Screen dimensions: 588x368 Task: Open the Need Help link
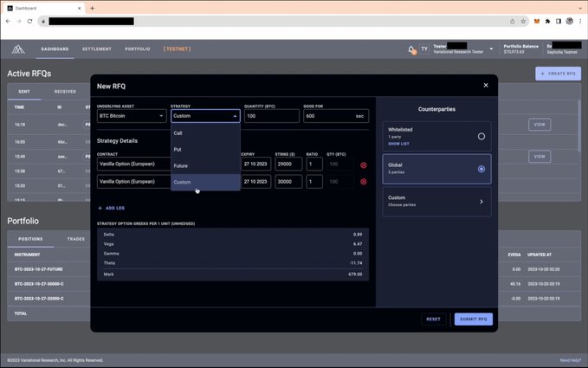(571, 360)
